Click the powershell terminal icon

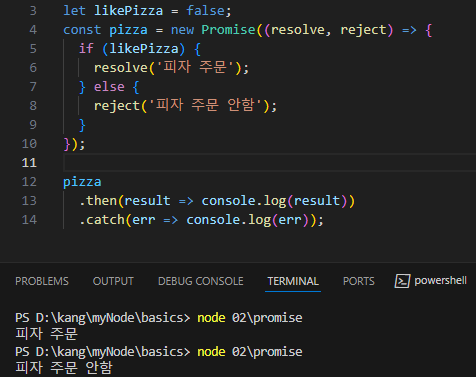point(402,281)
